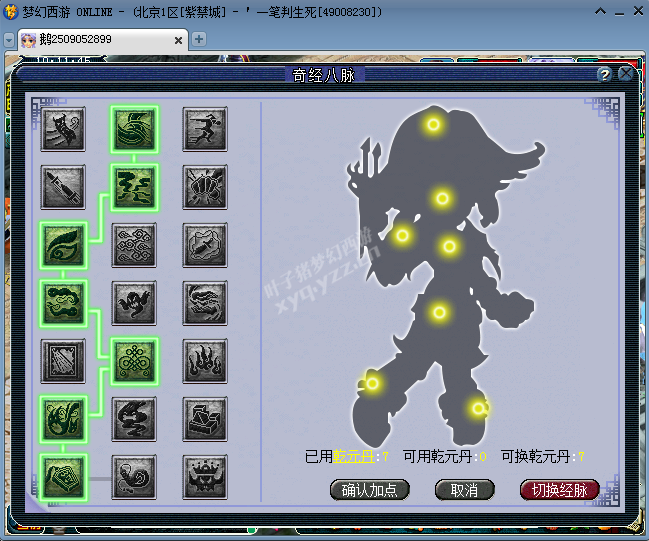Screen dimensions: 649x541
Task: Open the help question-mark icon
Action: tap(605, 75)
